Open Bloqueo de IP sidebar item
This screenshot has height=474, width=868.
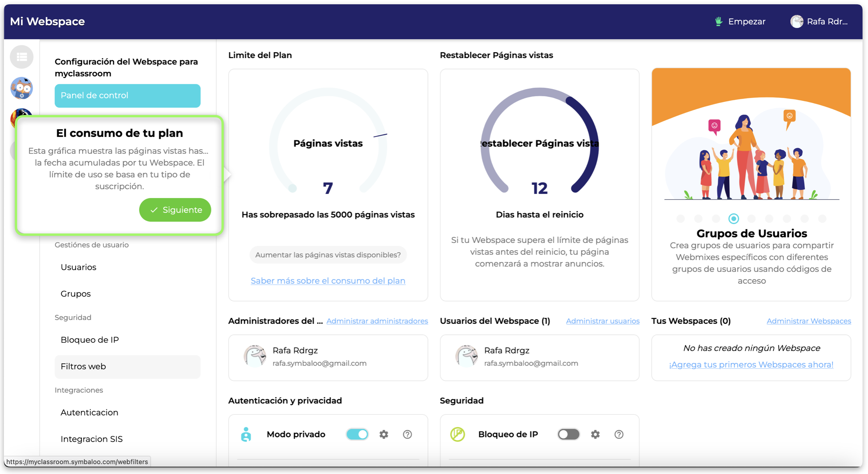[x=128, y=340]
